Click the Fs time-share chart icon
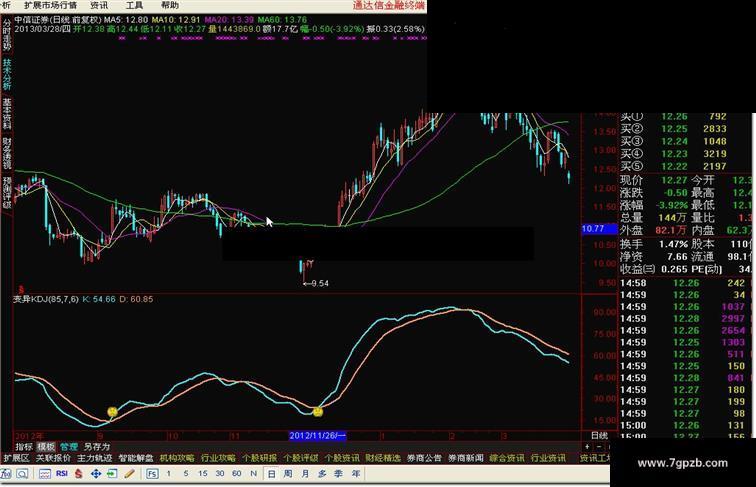Screen dimensions: 756x487 (152, 473)
